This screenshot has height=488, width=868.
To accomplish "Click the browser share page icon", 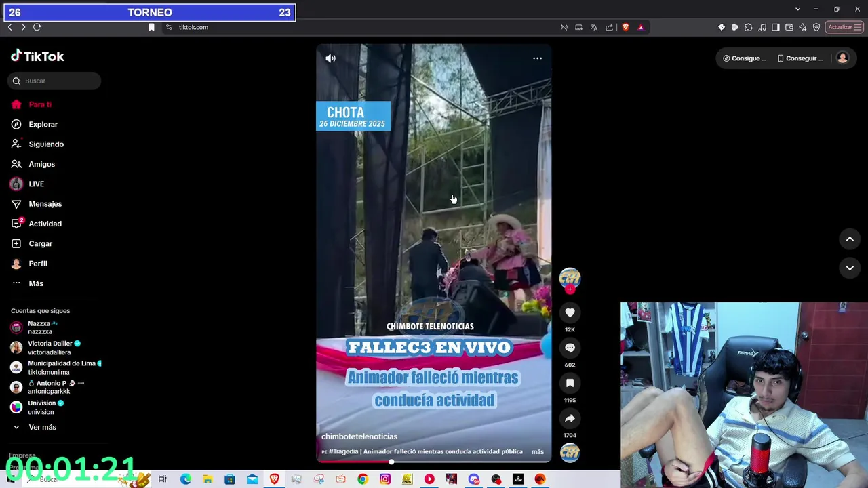I will [x=609, y=27].
